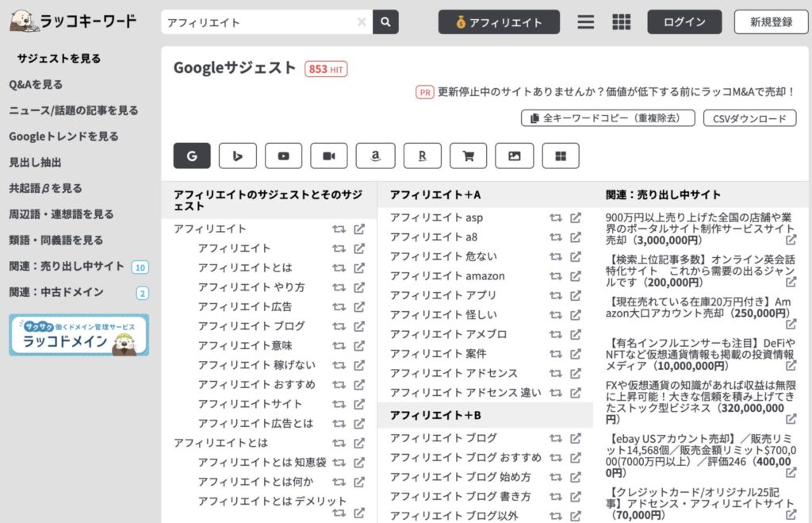The height and width of the screenshot is (523, 812).
Task: Select the Amazon suggest source icon
Action: click(x=375, y=156)
